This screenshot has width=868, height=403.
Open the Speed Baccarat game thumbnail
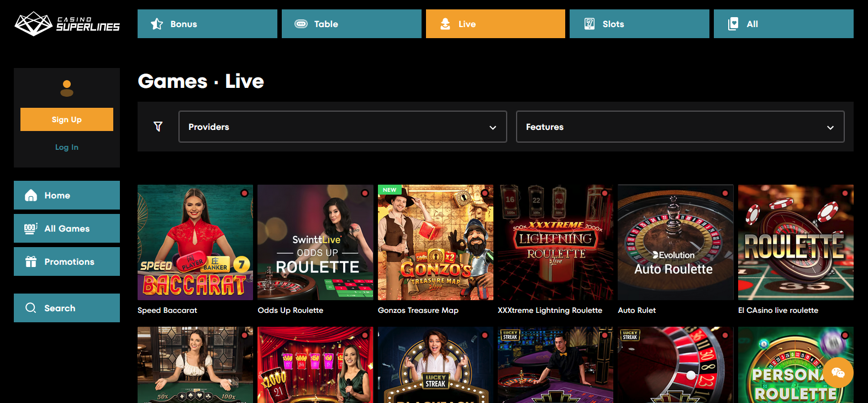[195, 242]
